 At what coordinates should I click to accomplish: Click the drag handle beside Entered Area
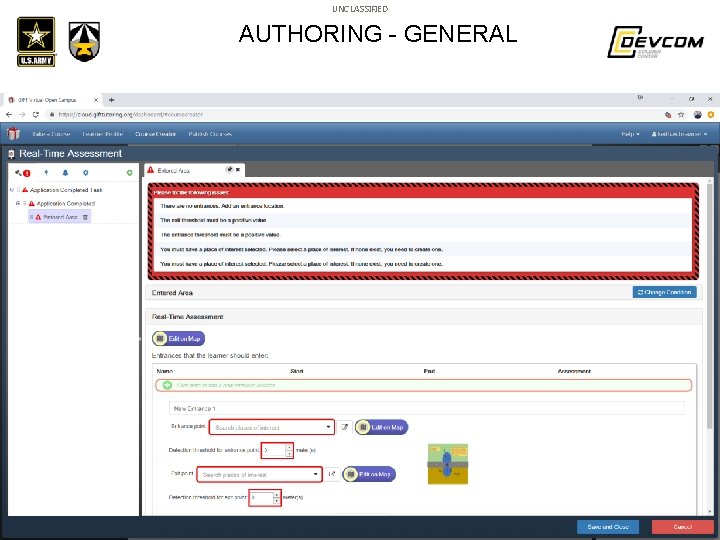coord(32,217)
